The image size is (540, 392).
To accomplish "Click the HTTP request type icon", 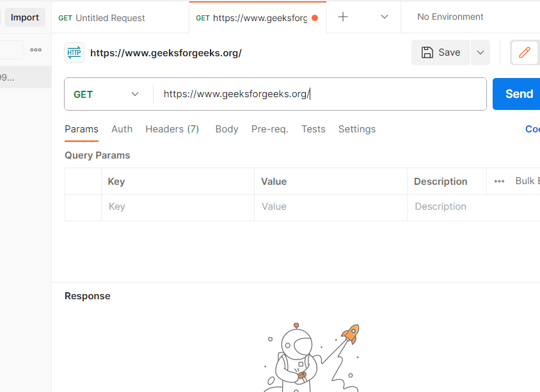I will (74, 52).
